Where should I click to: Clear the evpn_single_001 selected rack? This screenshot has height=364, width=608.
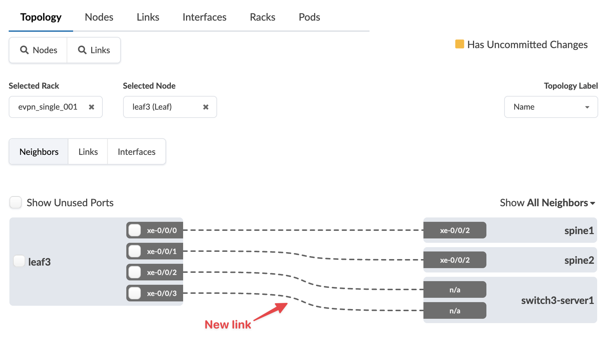[x=92, y=107]
